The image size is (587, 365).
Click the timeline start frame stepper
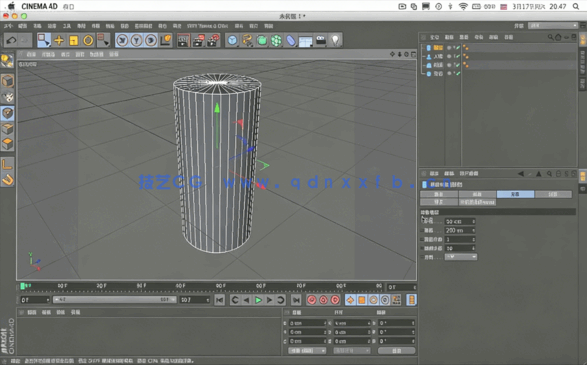48,300
